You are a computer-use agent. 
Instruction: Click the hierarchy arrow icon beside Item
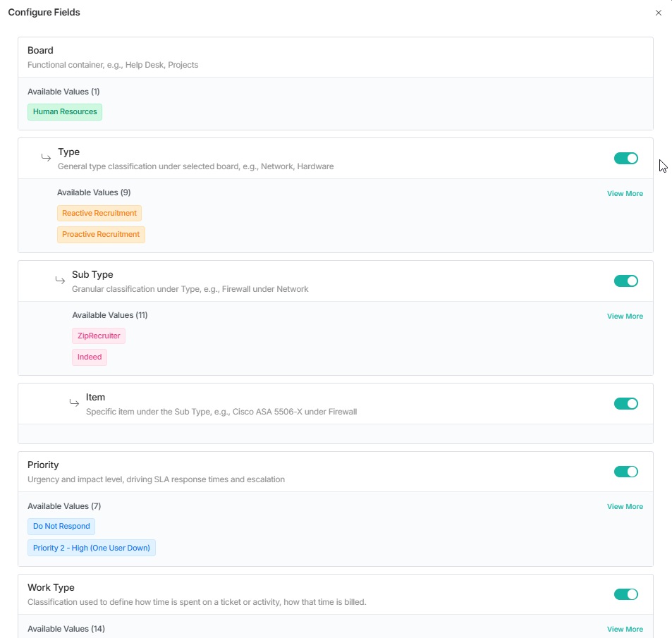(x=73, y=403)
